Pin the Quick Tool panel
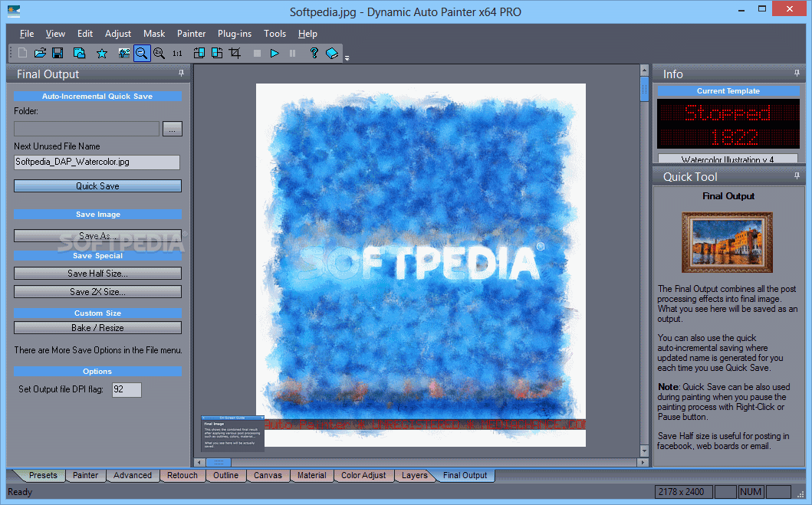This screenshot has width=812, height=505. tap(797, 176)
